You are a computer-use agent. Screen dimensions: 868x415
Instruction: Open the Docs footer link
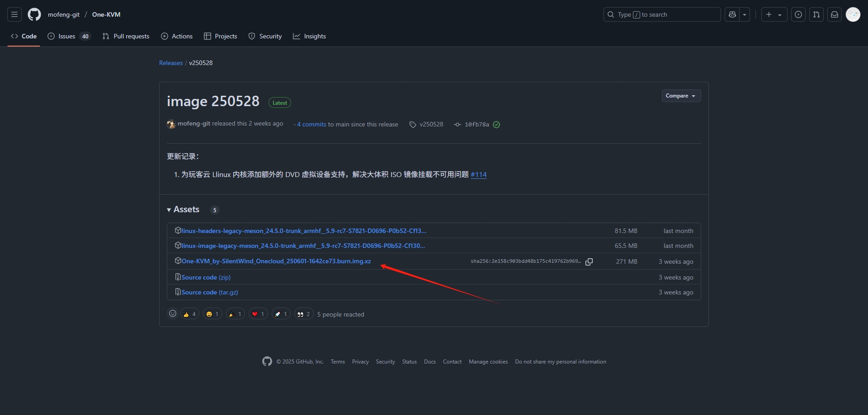coord(430,362)
